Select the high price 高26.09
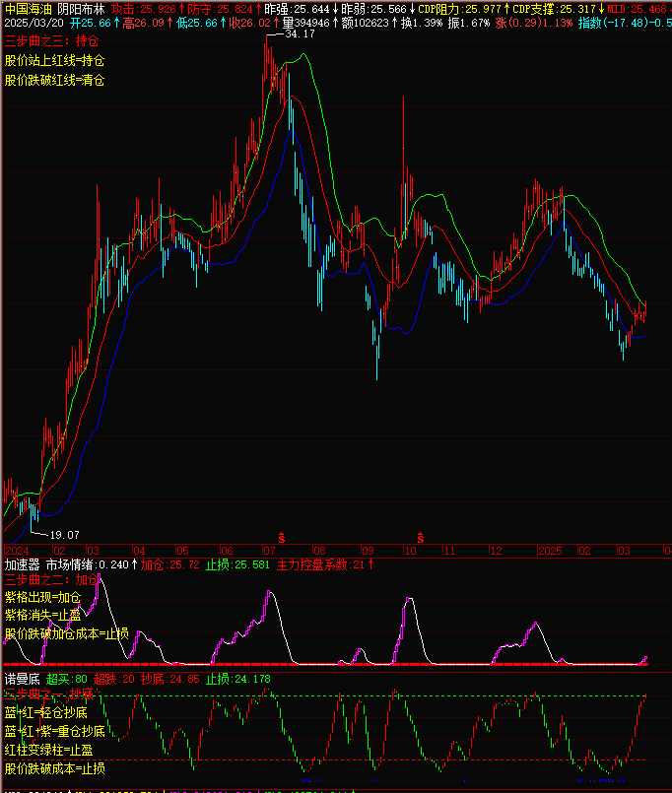The image size is (672, 793). (x=143, y=23)
